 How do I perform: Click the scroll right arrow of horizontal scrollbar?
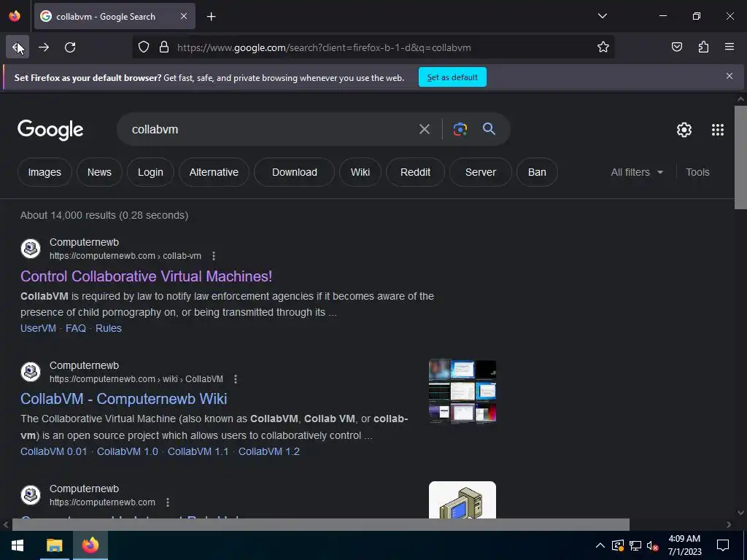pyautogui.click(x=729, y=524)
